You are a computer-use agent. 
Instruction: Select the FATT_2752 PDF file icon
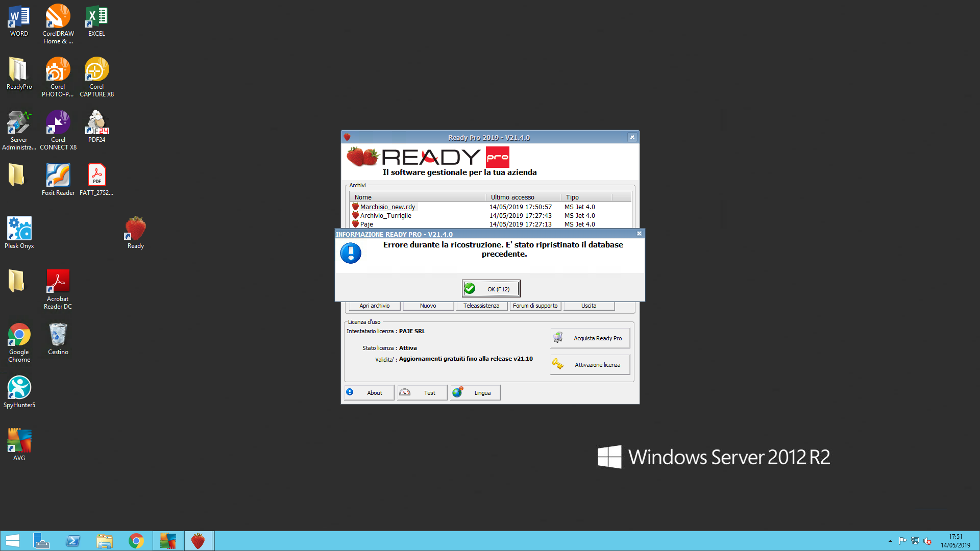pos(96,180)
